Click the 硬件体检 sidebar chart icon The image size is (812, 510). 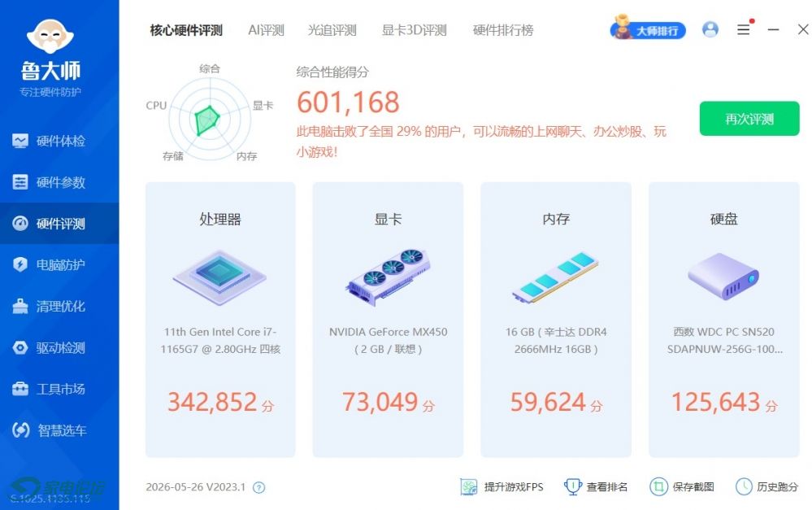pyautogui.click(x=20, y=141)
